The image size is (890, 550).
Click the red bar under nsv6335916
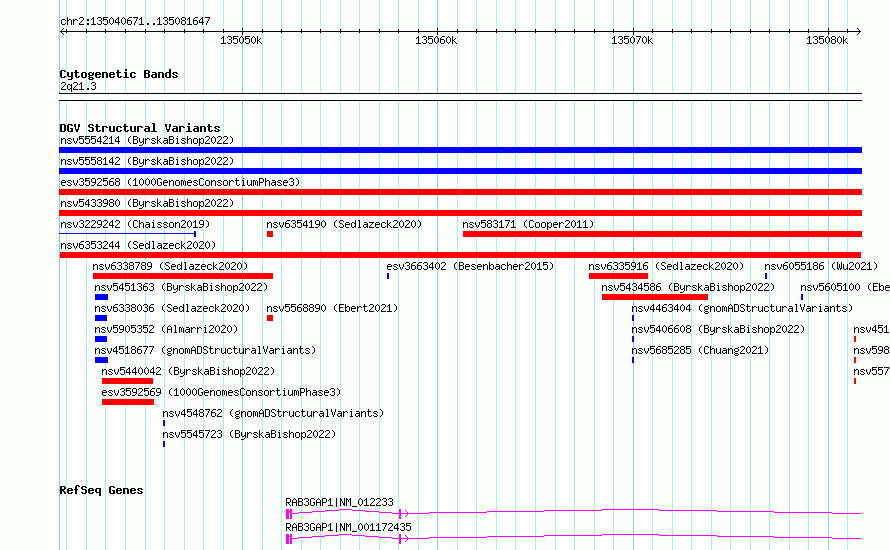tap(618, 276)
